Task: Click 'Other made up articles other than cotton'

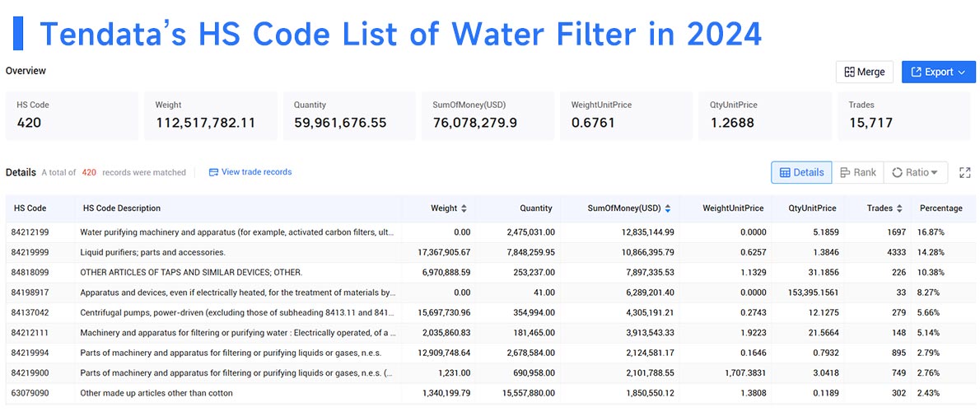Action: [156, 392]
